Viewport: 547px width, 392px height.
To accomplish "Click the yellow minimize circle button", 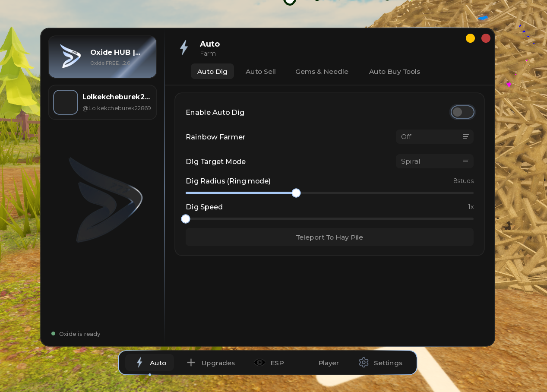I will point(471,38).
